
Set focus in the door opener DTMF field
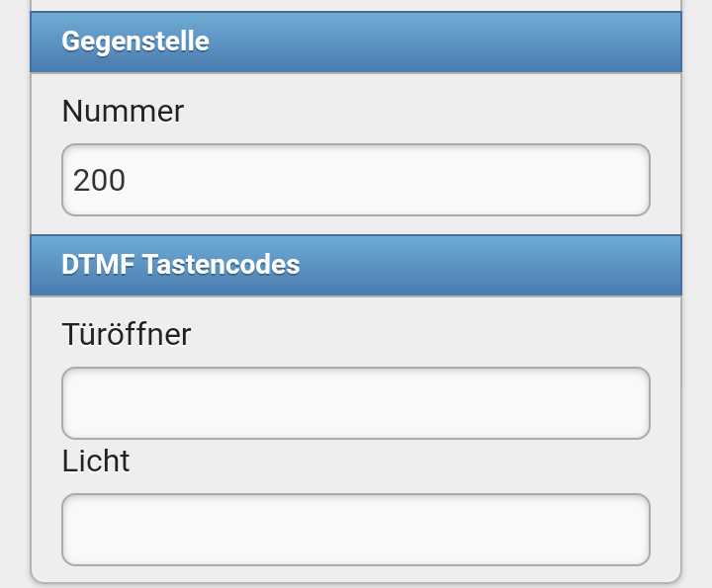point(356,403)
